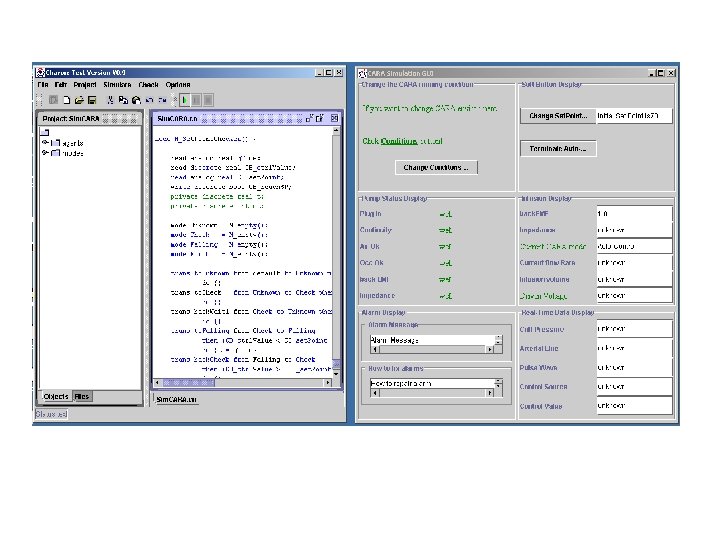Click the Redo arrow toolbar icon
Image resolution: width=720 pixels, height=540 pixels.
click(x=162, y=100)
